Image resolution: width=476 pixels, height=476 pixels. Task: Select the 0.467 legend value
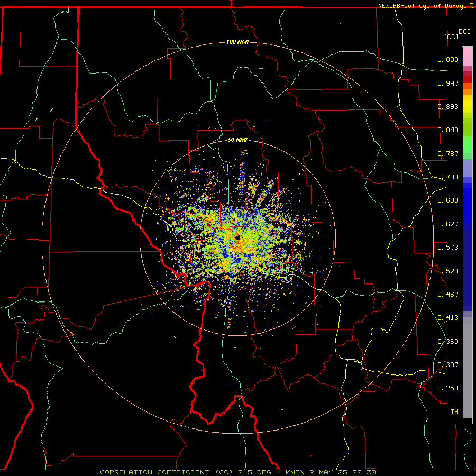pos(448,295)
